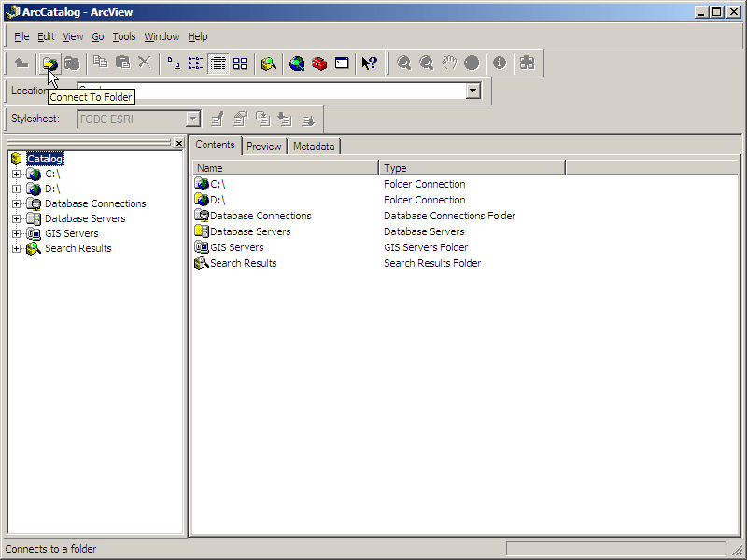Open the Edit menu
Image resolution: width=747 pixels, height=560 pixels.
pos(46,36)
